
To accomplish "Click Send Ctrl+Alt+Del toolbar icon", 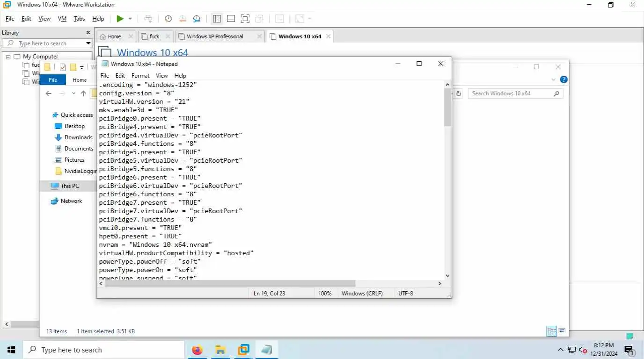I will (x=148, y=19).
